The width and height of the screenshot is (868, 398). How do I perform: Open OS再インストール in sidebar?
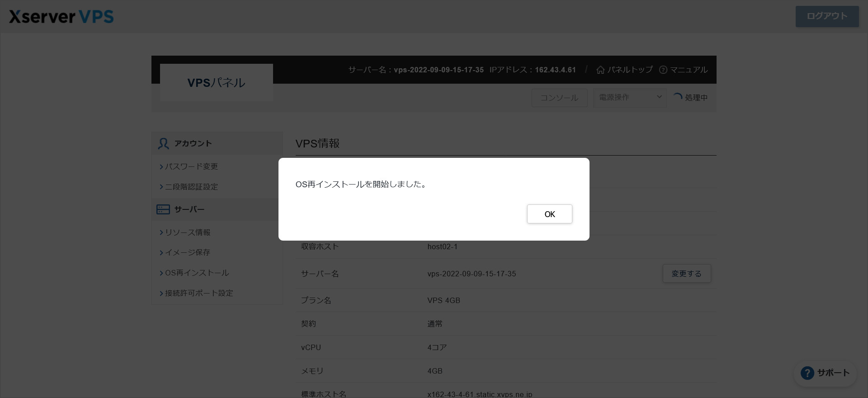point(197,273)
